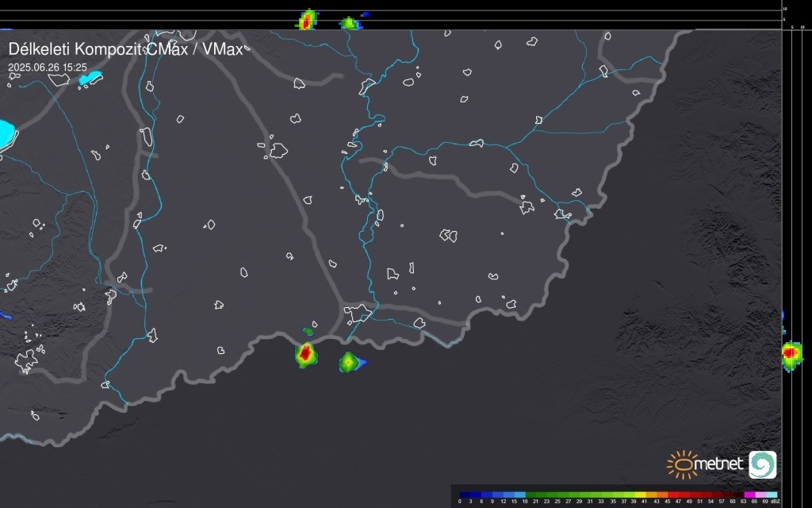Inspect the red-core storm cell on the southern border

coord(305,353)
